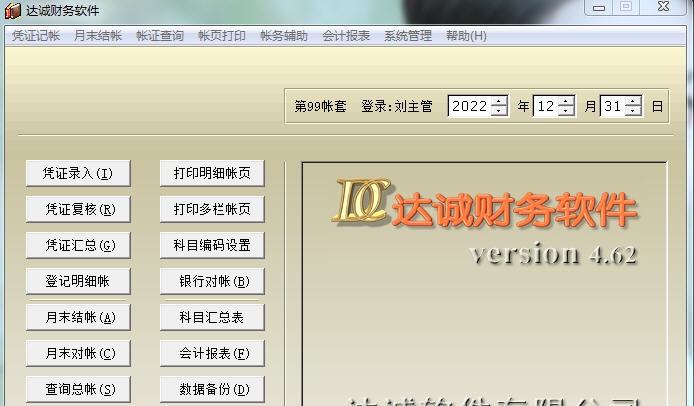Click the year field showing 2022

[x=470, y=106]
